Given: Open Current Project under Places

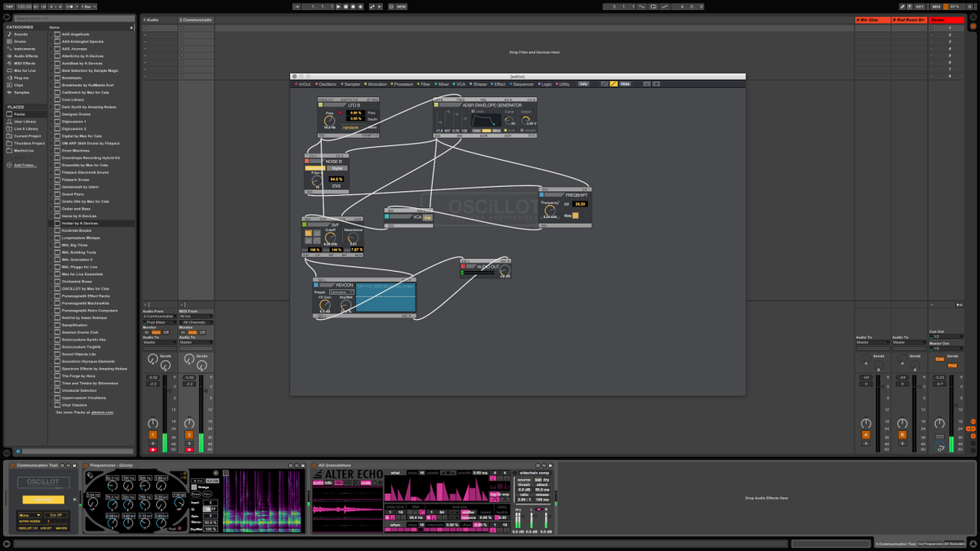Looking at the screenshot, I should pos(27,136).
